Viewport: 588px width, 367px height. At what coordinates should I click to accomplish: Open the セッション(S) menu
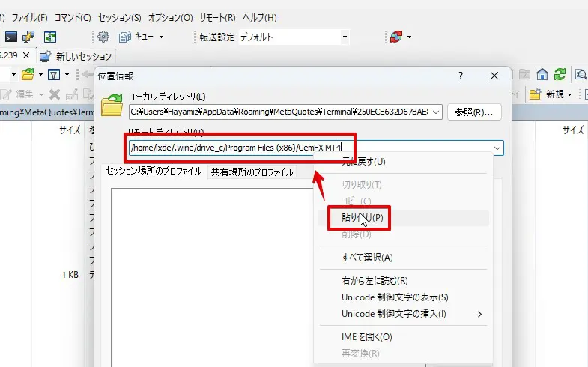click(119, 17)
